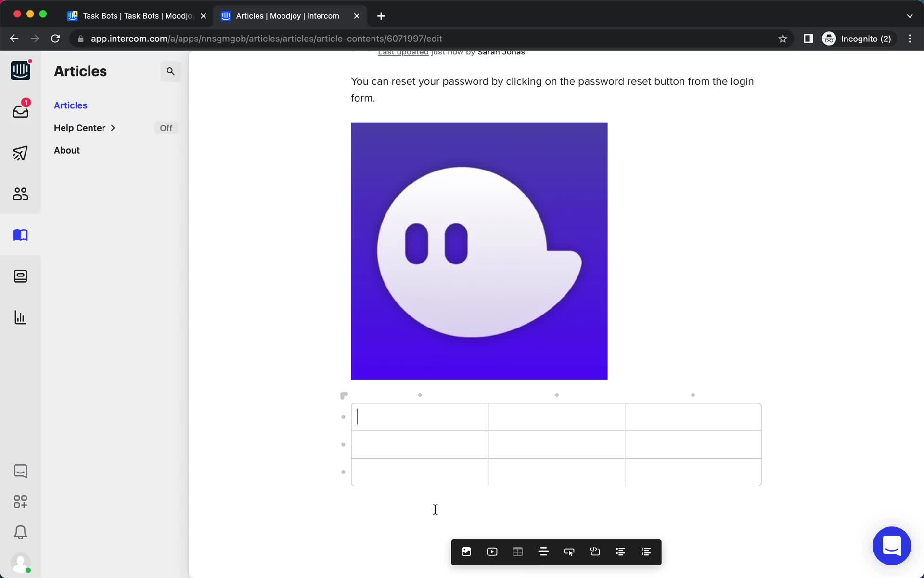Screen dimensions: 924x578
Task: Click the third row handle dot
Action: (x=343, y=472)
